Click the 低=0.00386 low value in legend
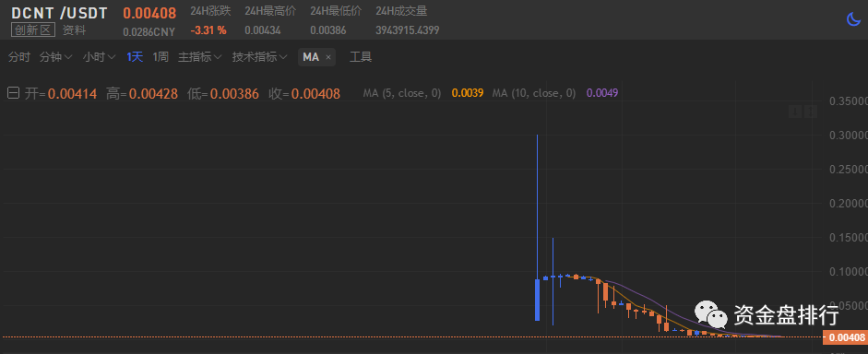This screenshot has height=354, width=868. click(x=223, y=94)
